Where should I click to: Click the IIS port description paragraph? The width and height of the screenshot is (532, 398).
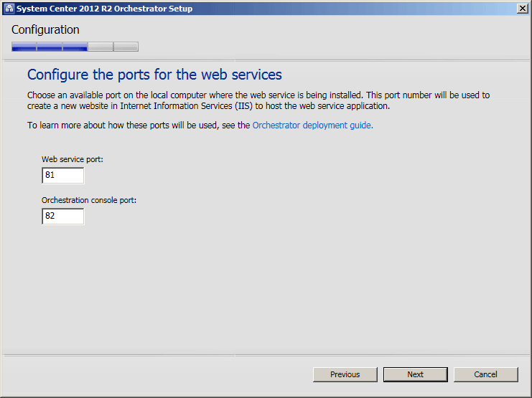tap(258, 100)
